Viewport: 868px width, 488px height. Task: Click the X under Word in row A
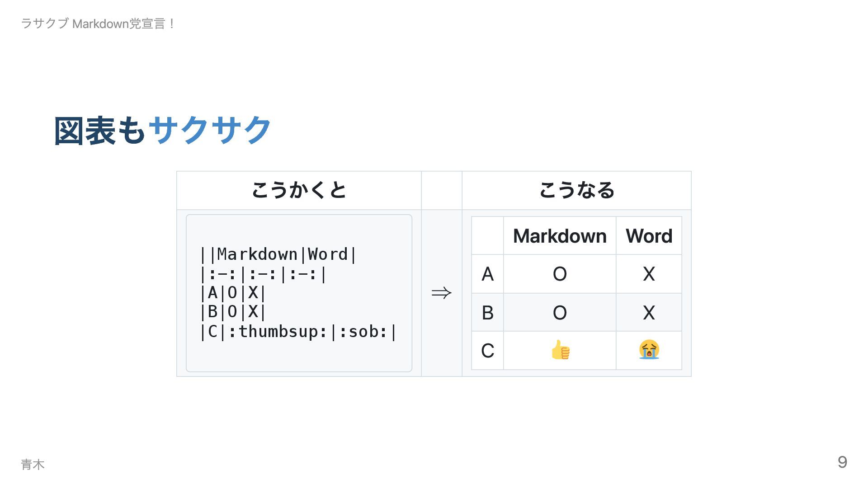point(649,274)
